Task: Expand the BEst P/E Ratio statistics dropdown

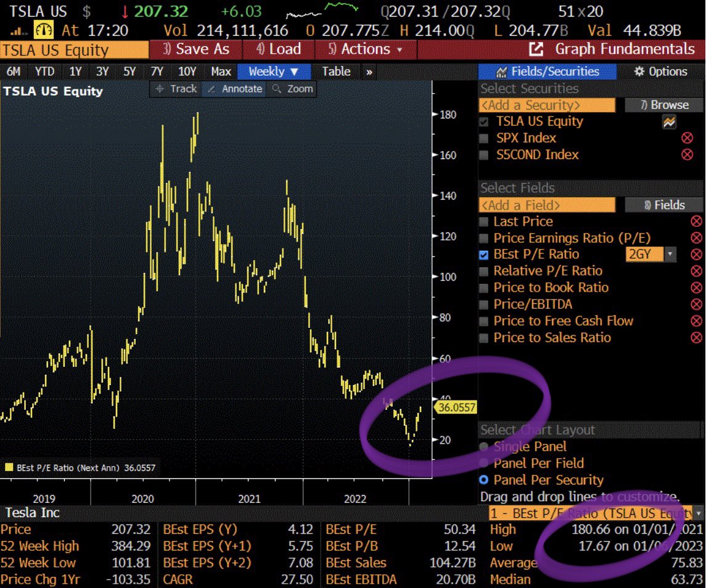Action: pyautogui.click(x=698, y=513)
